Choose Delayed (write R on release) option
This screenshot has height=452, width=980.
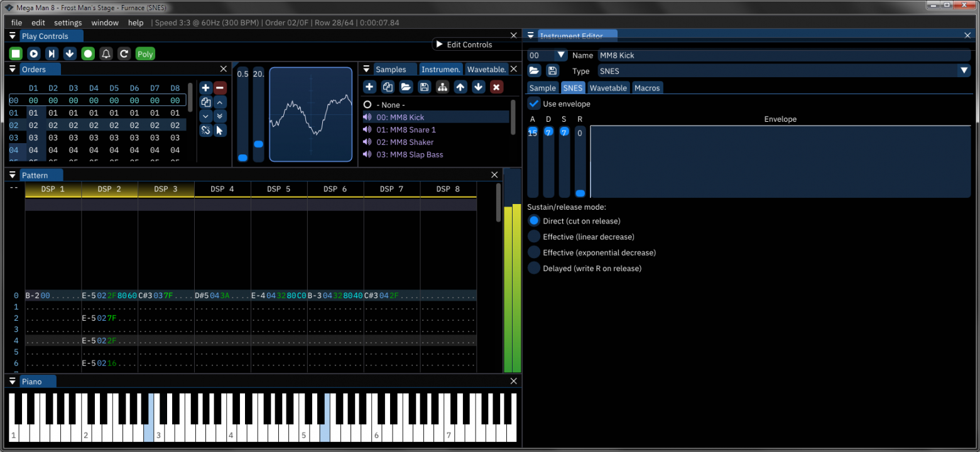tap(534, 268)
